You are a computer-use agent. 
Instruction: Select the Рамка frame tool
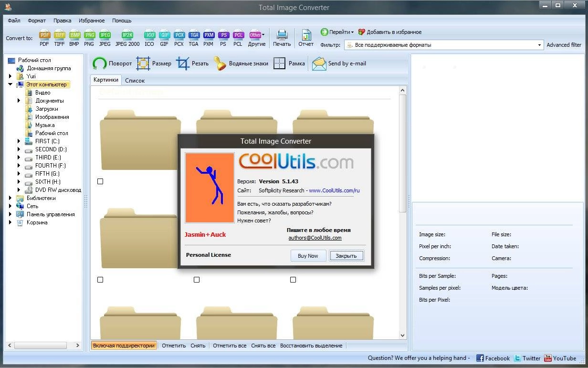click(289, 63)
